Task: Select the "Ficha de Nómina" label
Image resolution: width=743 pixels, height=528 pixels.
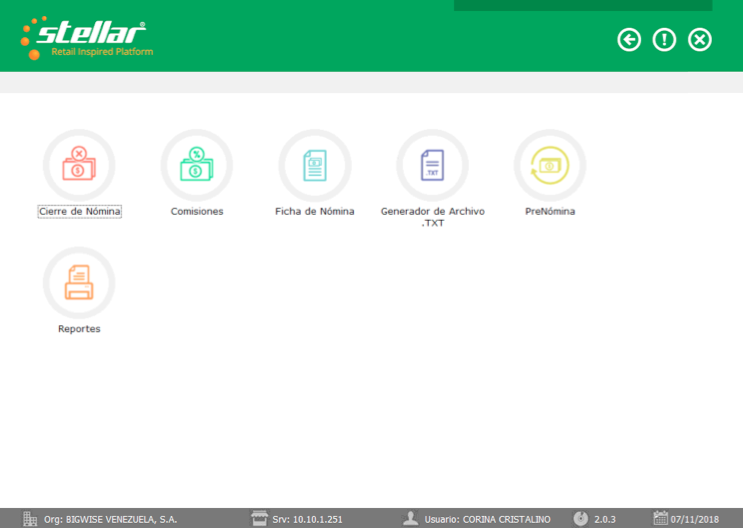Action: click(x=315, y=211)
